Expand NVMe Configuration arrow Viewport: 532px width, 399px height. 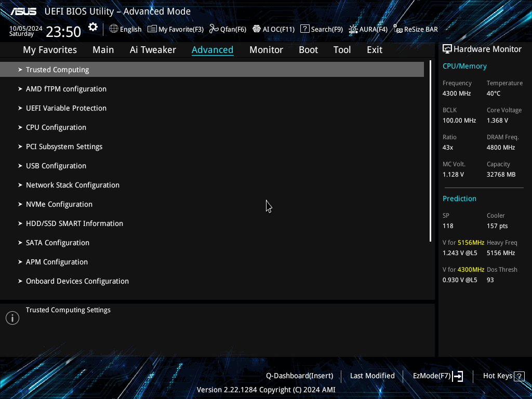point(20,204)
